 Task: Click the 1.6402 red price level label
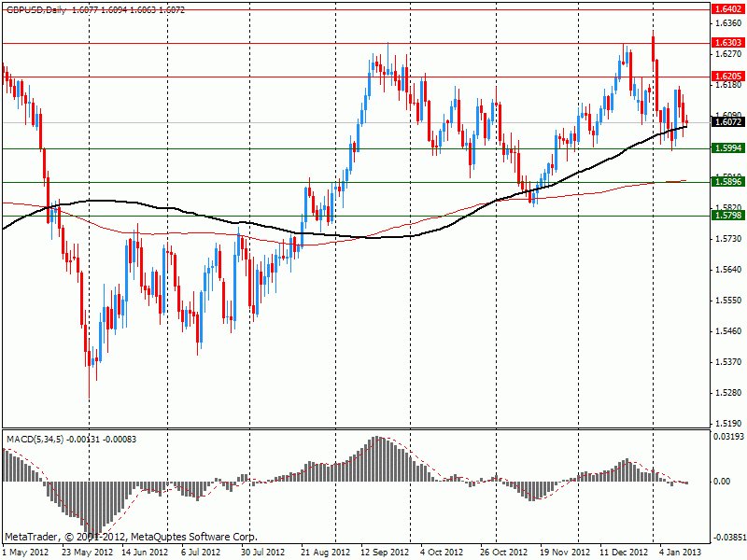(727, 9)
